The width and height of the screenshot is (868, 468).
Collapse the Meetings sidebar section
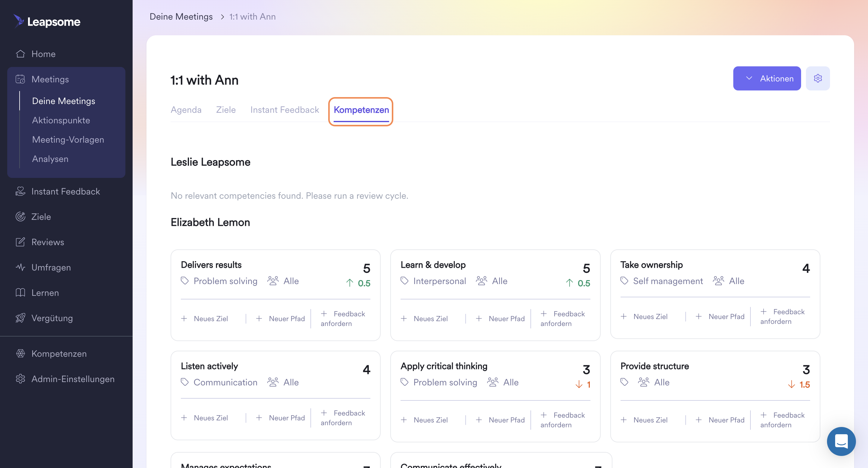point(50,79)
